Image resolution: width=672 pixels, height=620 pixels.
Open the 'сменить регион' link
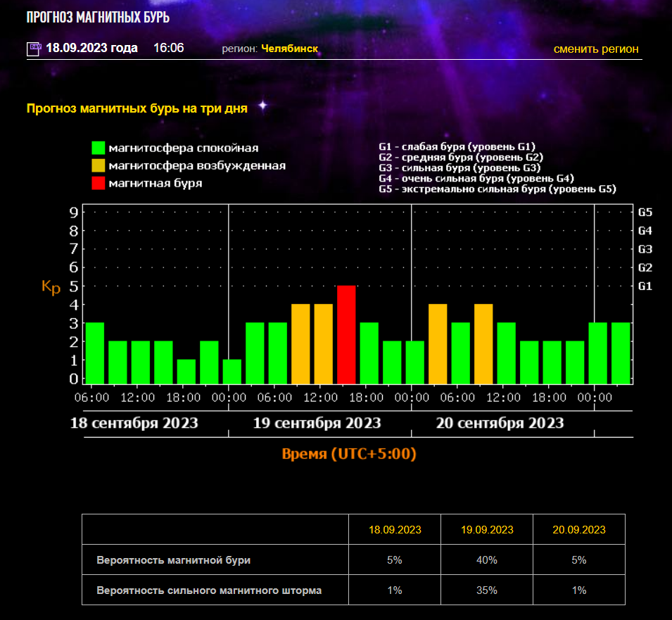[x=596, y=49]
